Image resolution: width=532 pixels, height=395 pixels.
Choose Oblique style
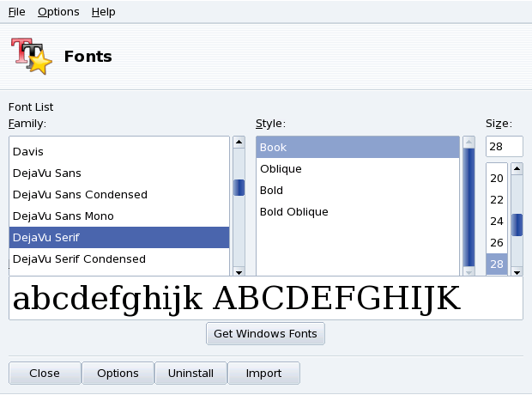click(x=281, y=168)
